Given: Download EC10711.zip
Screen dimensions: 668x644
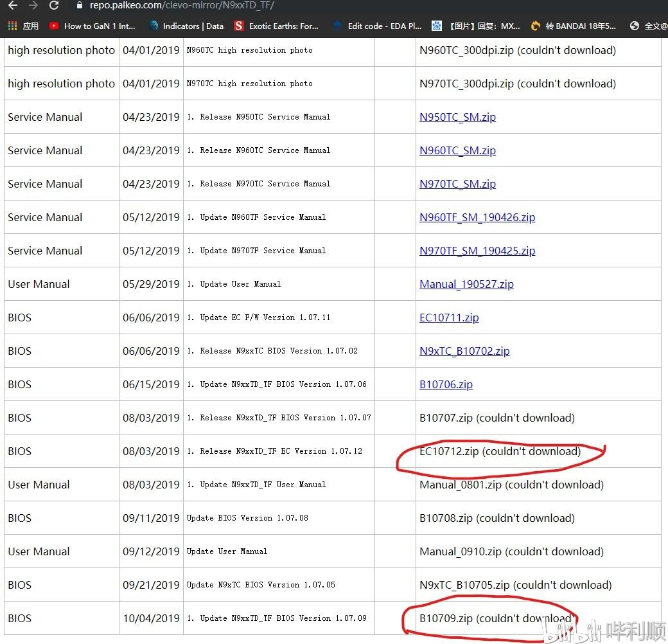Looking at the screenshot, I should [x=449, y=318].
